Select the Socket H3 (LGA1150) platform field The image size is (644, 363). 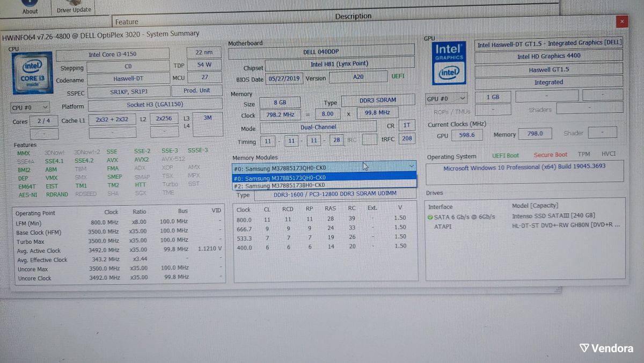click(155, 105)
